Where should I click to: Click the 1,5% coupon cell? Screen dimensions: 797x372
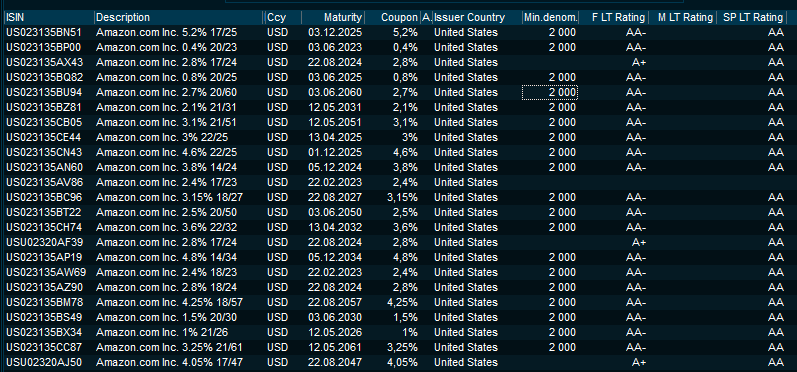pos(406,317)
